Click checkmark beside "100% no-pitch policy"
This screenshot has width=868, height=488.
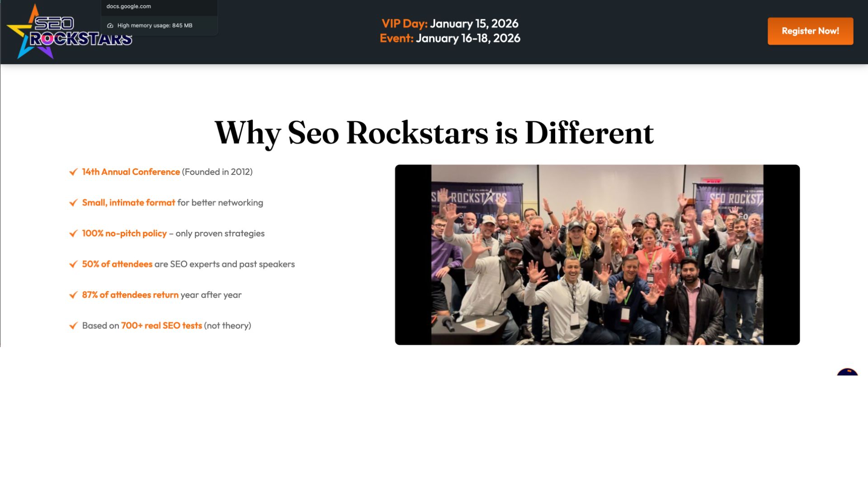(73, 234)
